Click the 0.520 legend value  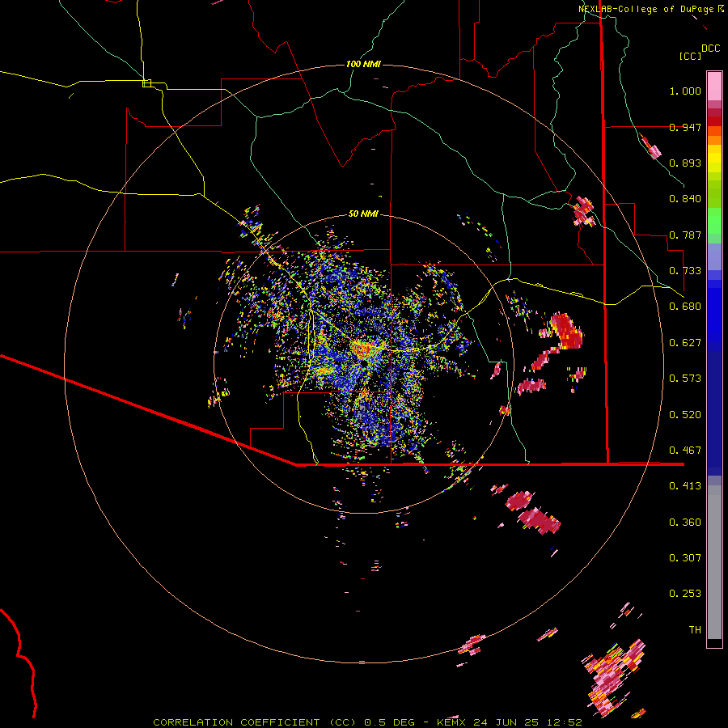685,415
